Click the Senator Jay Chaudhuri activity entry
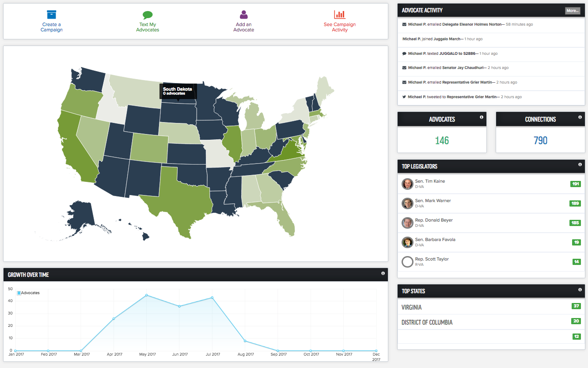The image size is (588, 368). tap(458, 68)
